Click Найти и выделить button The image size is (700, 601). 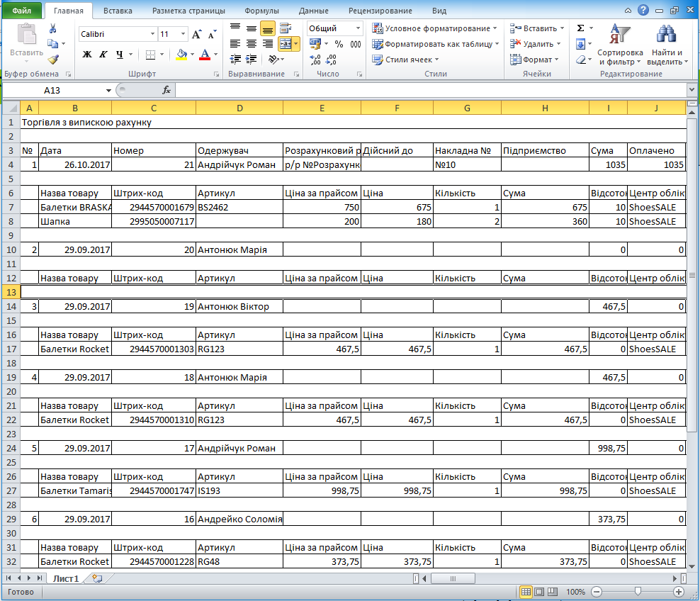pyautogui.click(x=667, y=47)
